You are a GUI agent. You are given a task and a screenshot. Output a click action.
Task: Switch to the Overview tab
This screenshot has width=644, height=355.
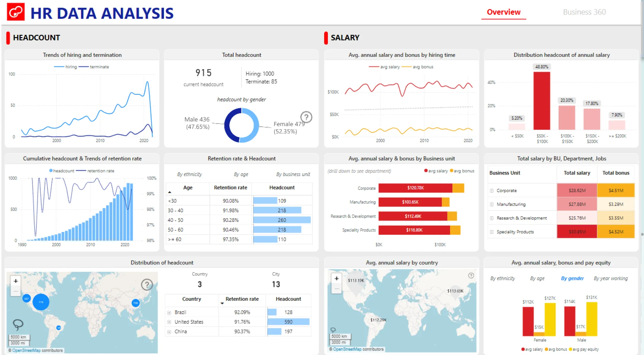click(x=503, y=12)
